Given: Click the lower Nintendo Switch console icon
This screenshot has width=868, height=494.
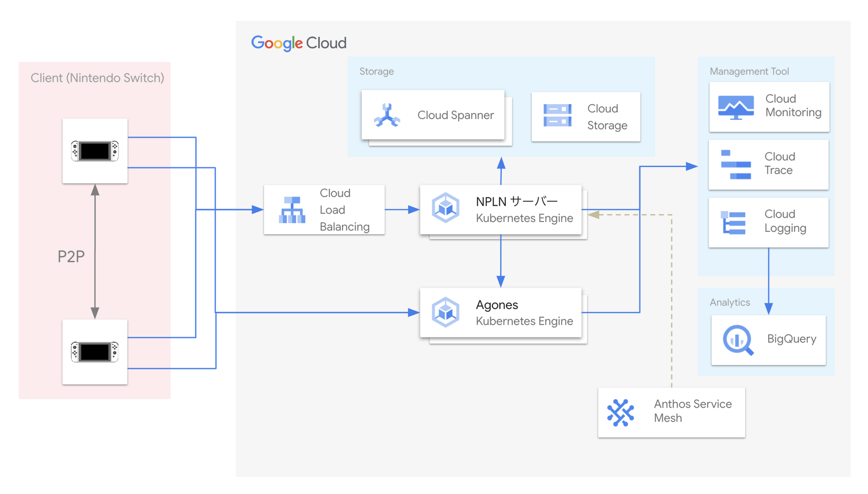Looking at the screenshot, I should (95, 352).
